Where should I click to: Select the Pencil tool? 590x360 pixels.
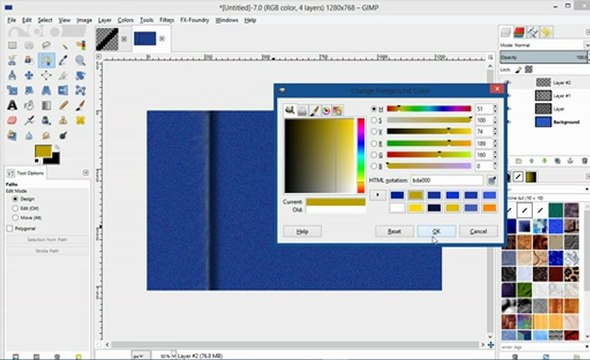click(63, 105)
